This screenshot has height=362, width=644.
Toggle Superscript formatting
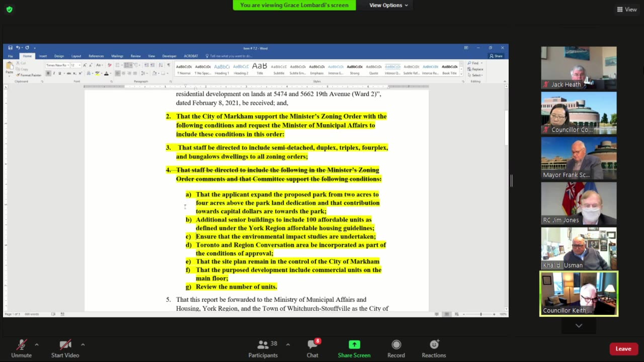pyautogui.click(x=80, y=73)
